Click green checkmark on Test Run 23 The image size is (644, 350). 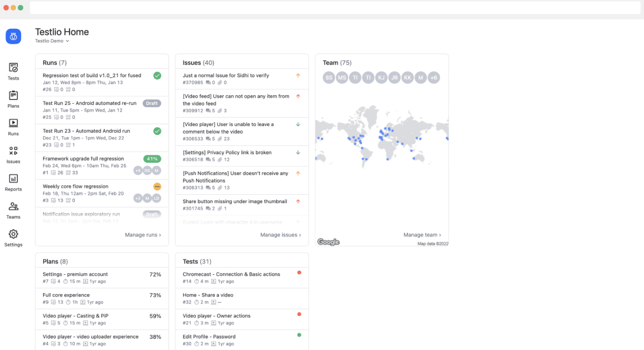(x=157, y=131)
